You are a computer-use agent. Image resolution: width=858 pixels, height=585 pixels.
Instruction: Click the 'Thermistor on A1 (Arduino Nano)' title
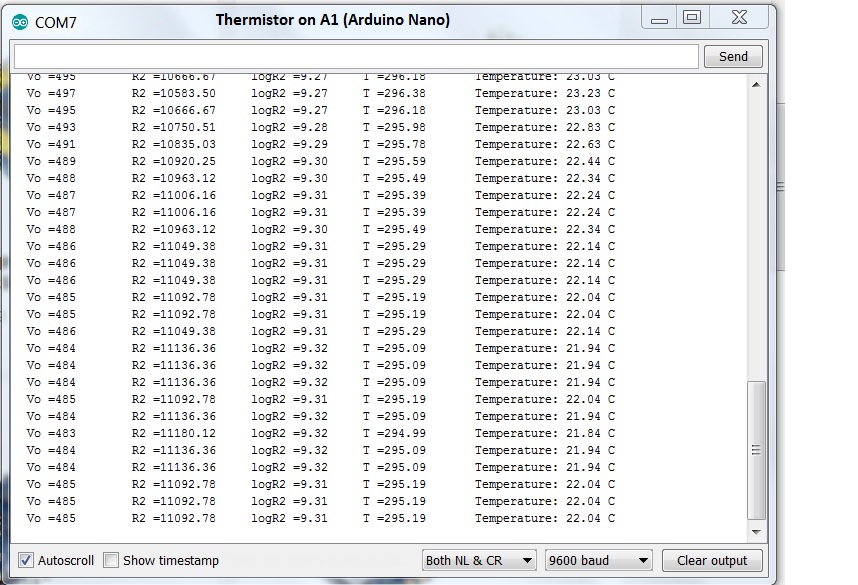point(333,20)
